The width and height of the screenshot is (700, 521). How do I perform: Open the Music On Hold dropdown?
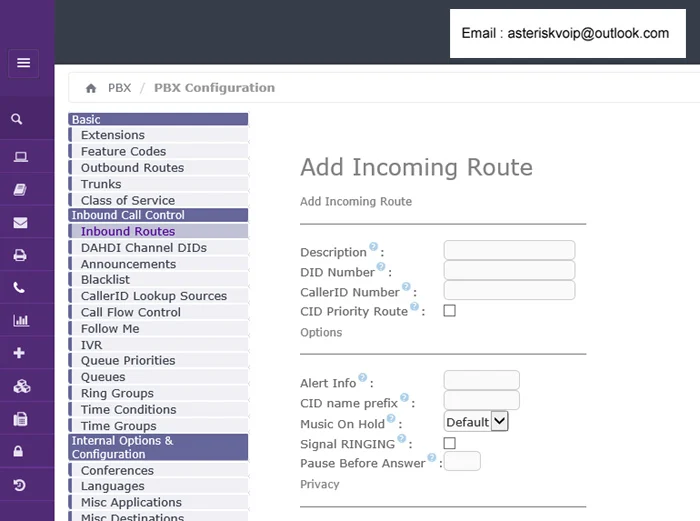point(476,421)
